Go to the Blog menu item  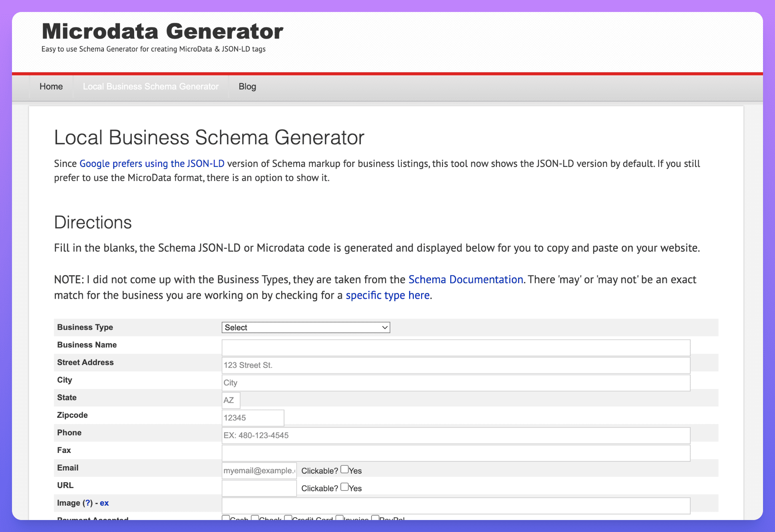pos(247,87)
